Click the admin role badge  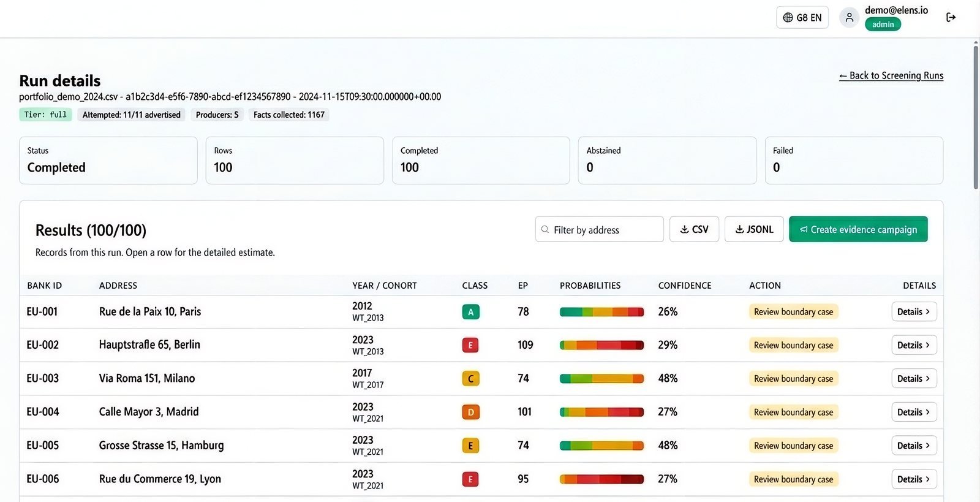(x=883, y=25)
